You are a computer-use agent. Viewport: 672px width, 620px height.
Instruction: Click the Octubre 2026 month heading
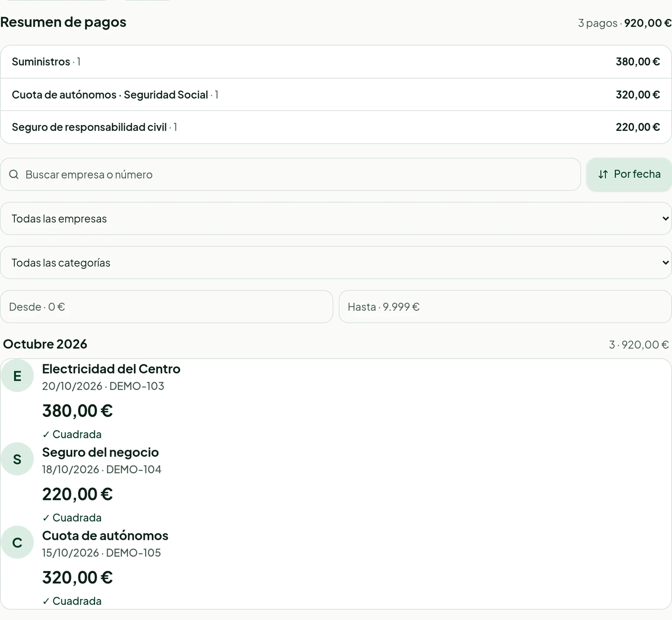tap(45, 344)
